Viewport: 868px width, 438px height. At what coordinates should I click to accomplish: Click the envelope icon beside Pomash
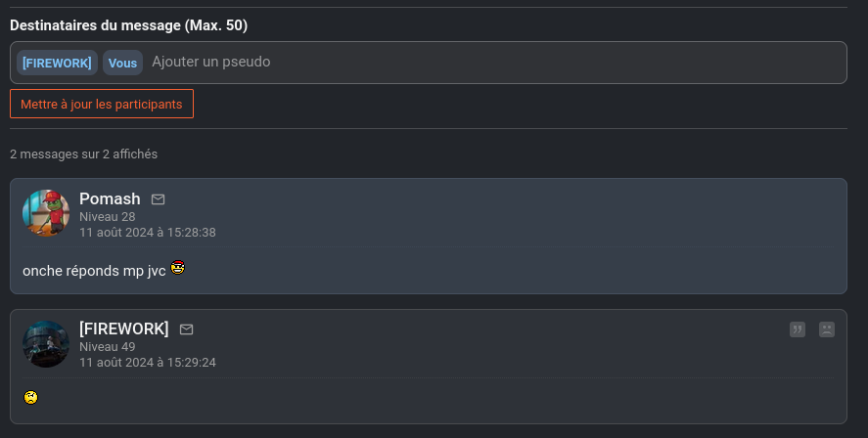coord(159,199)
